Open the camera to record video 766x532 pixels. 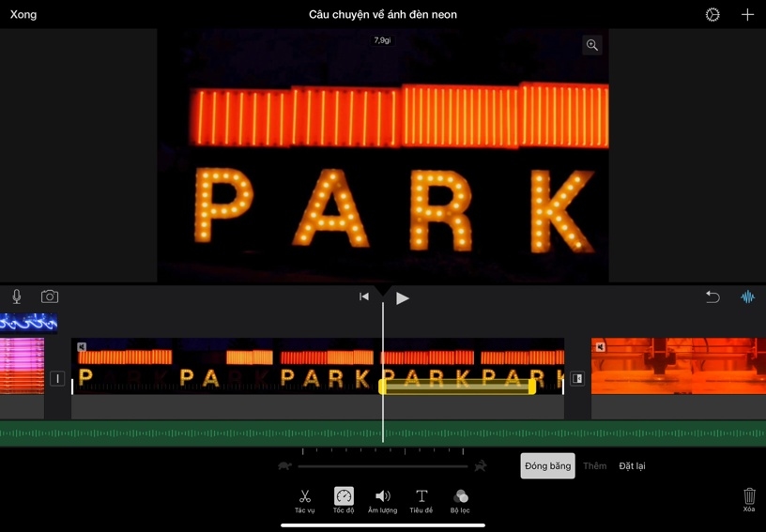coord(50,296)
